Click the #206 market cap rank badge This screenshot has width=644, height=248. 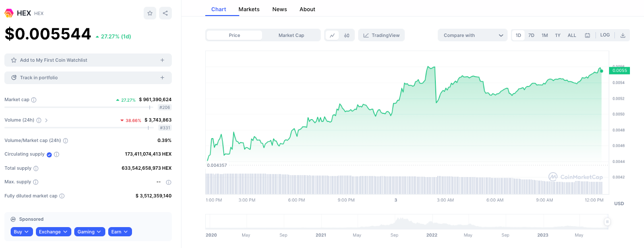pyautogui.click(x=165, y=107)
